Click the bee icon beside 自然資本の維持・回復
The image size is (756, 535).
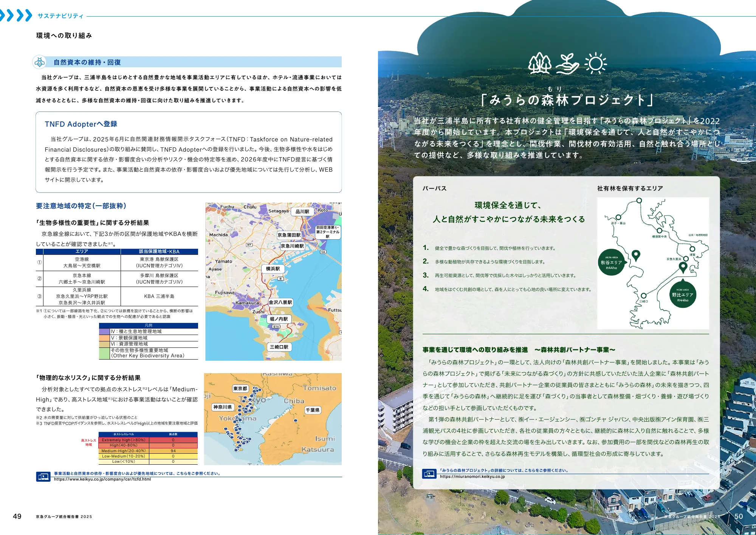(x=39, y=62)
